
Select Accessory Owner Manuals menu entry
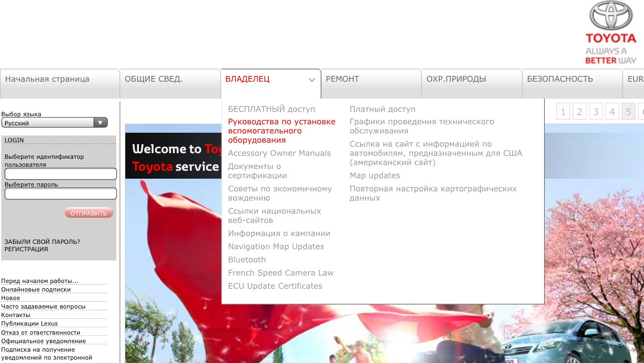pyautogui.click(x=279, y=153)
